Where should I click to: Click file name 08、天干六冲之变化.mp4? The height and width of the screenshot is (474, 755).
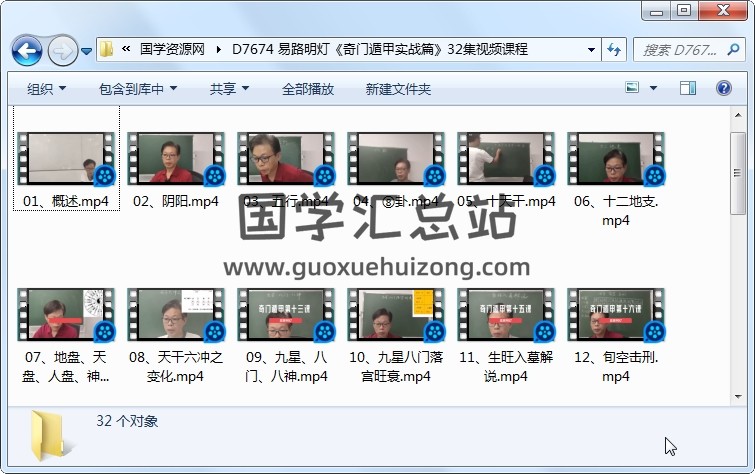[x=176, y=367]
